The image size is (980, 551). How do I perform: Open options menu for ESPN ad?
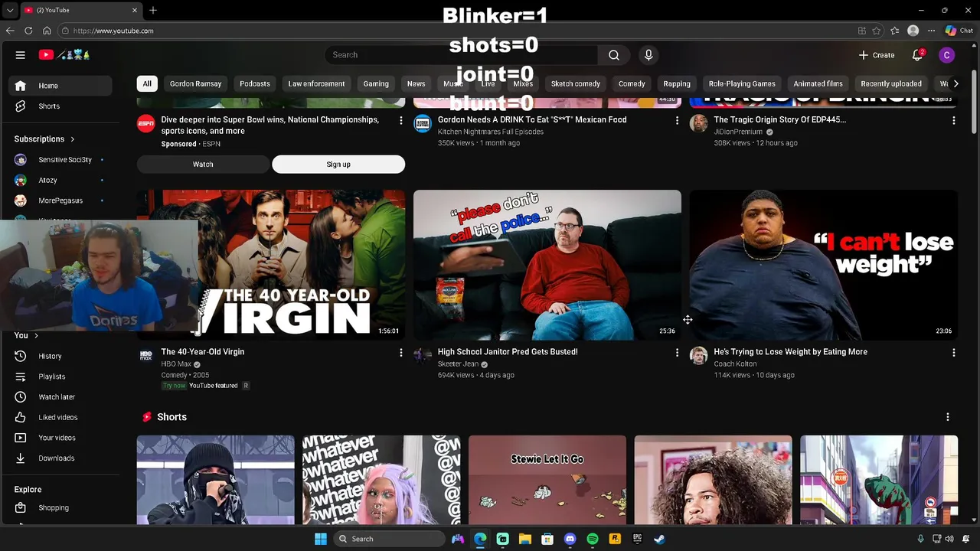coord(400,120)
